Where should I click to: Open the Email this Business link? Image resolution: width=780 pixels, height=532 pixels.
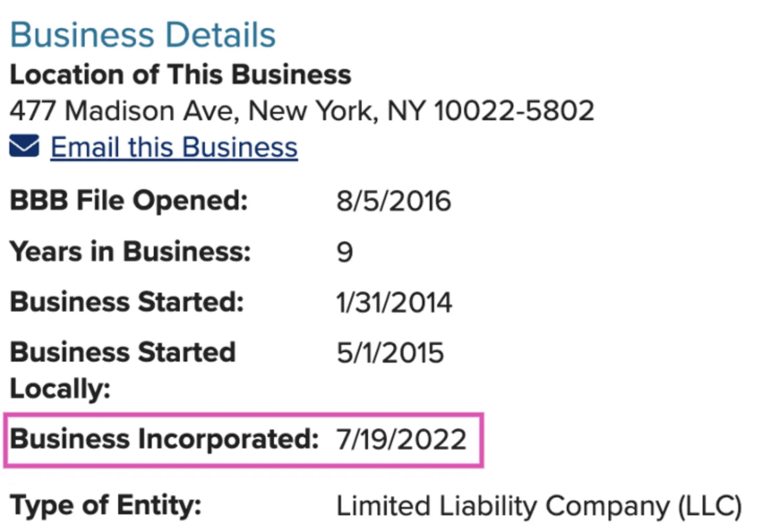coord(174,147)
